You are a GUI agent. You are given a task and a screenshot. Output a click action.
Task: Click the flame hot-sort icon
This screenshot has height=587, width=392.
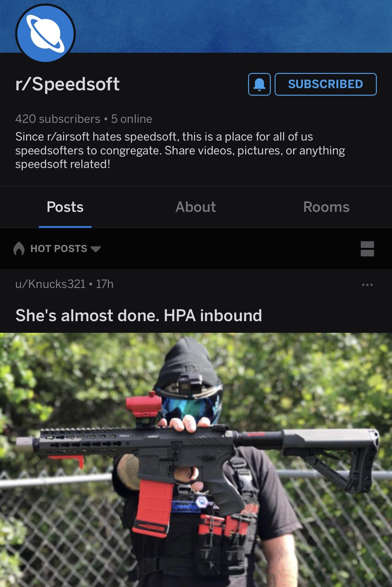point(19,249)
